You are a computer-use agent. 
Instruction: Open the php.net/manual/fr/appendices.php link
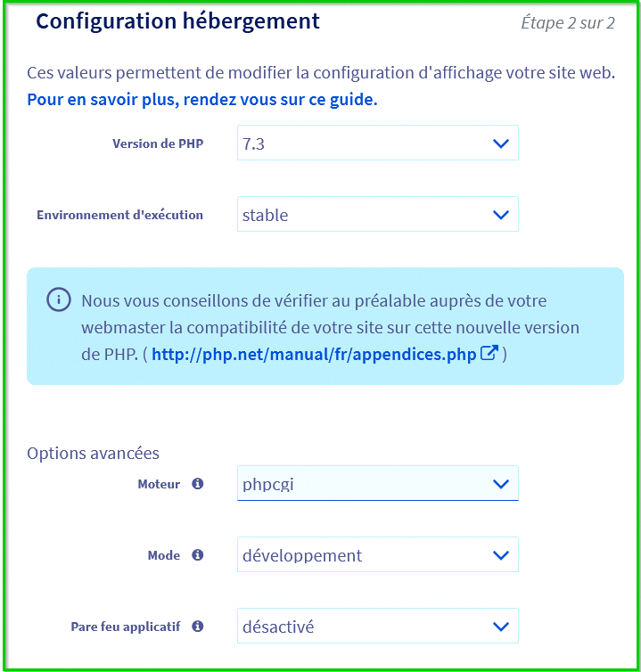[314, 355]
